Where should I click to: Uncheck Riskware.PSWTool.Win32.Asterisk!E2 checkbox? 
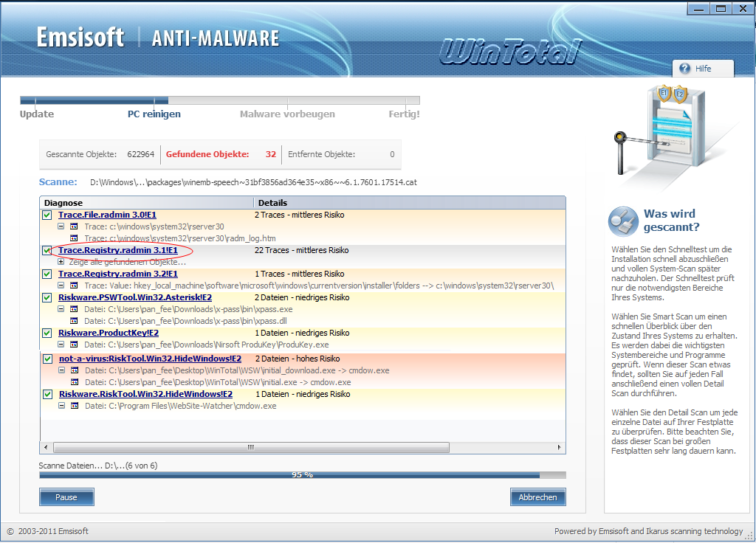(47, 298)
